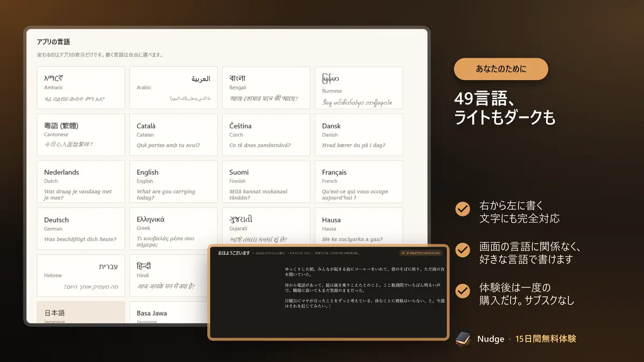Click the journal paragraph starting 日曜日にマヤが

pos(364,304)
